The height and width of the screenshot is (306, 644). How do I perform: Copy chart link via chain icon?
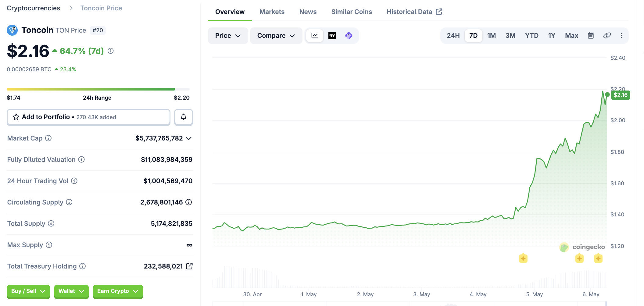[607, 36]
